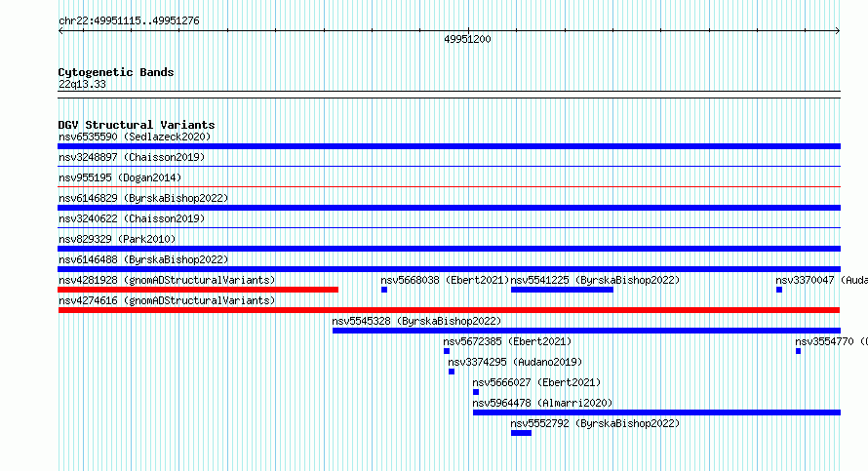
Task: Open the nsv5545328 (ByrskaBishop2022) label
Action: click(416, 321)
